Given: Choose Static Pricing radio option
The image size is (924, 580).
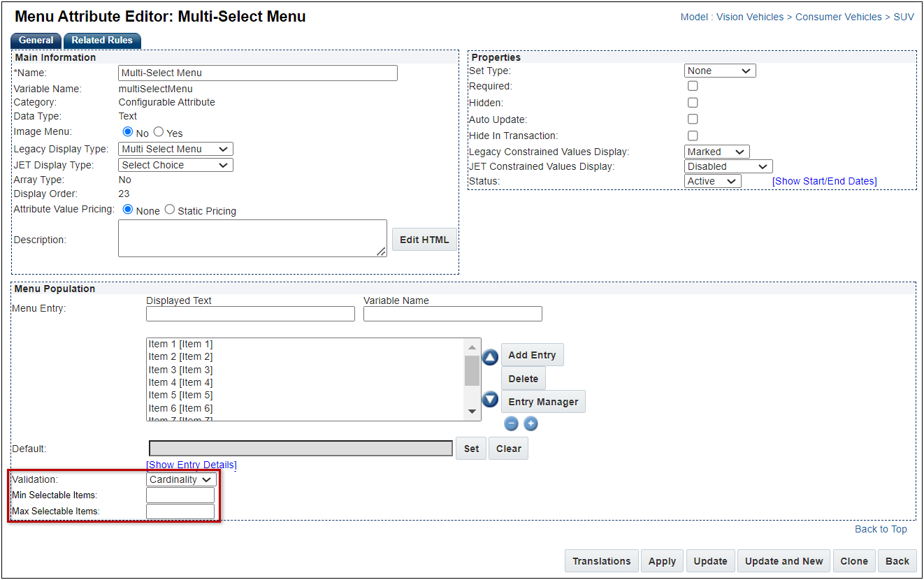Looking at the screenshot, I should 170,210.
